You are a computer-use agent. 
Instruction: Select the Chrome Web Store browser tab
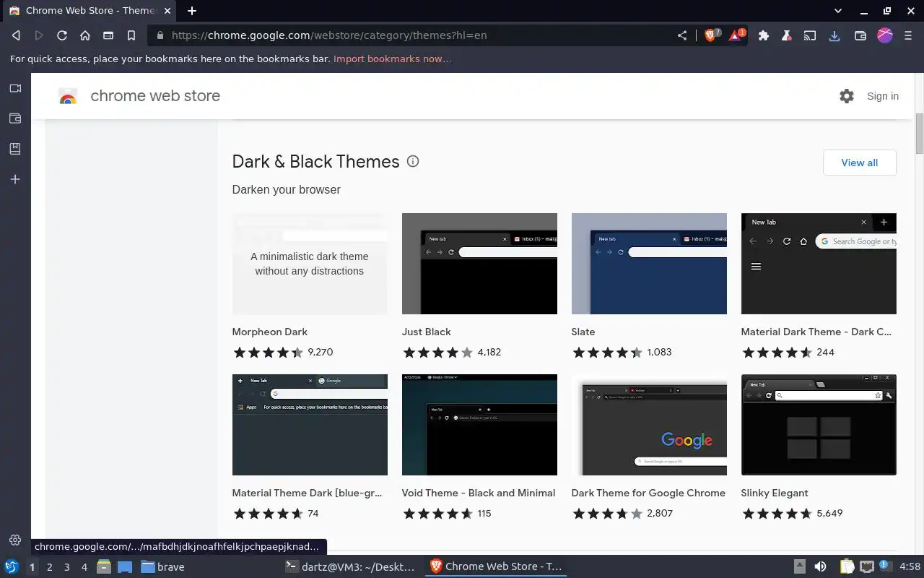pyautogui.click(x=90, y=11)
